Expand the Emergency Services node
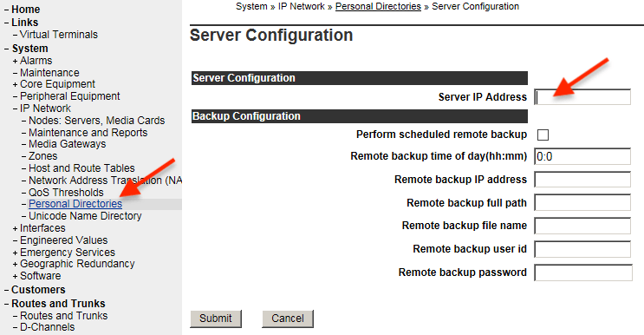The height and width of the screenshot is (335, 644). point(16,253)
